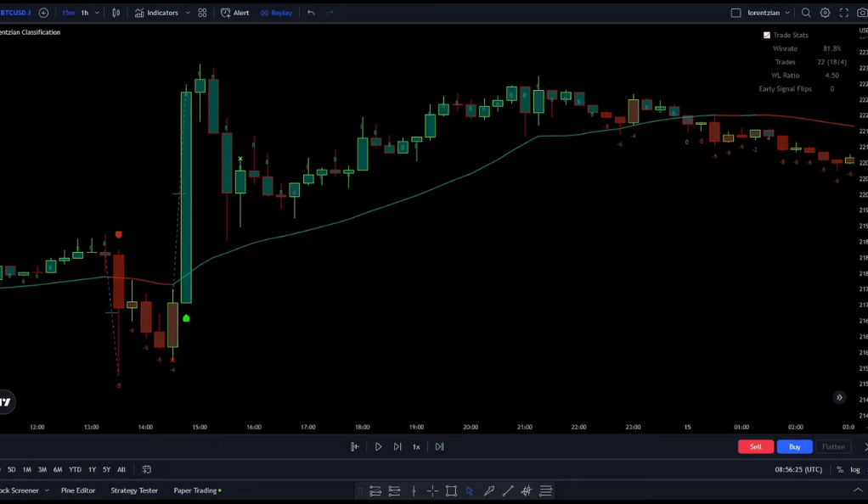The width and height of the screenshot is (868, 504).
Task: Open the lorentzian layout dropdown
Action: coord(787,13)
